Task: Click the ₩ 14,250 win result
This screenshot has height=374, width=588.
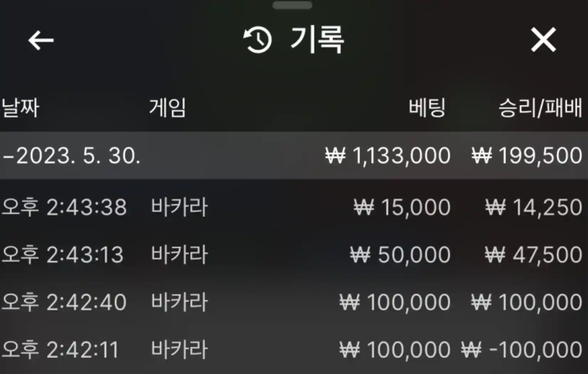Action: tap(534, 207)
